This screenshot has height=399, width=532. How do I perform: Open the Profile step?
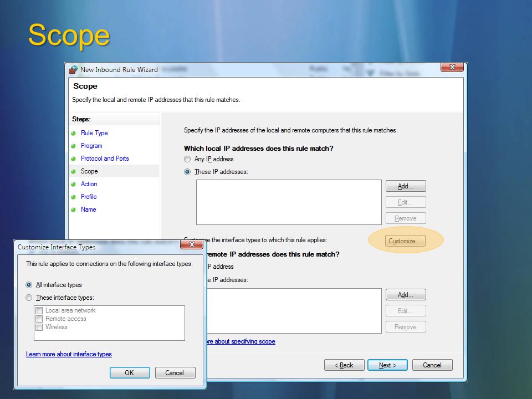(x=89, y=197)
